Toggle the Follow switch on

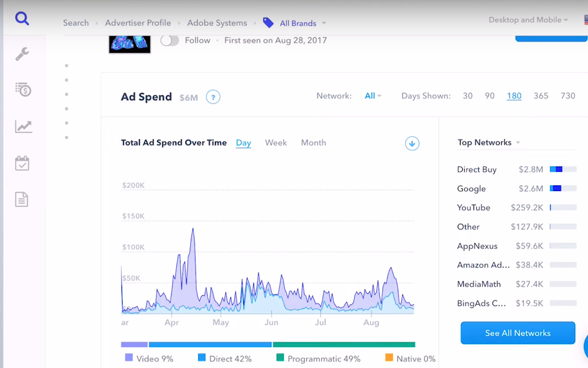[x=170, y=40]
